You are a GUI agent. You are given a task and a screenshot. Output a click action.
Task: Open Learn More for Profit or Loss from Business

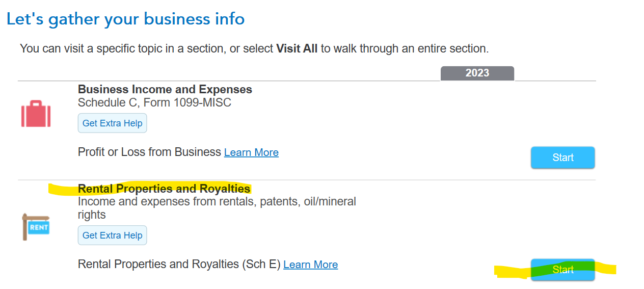251,152
